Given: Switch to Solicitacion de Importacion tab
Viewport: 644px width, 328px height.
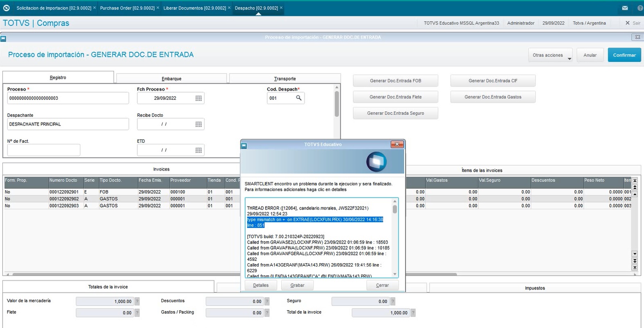Looking at the screenshot, I should pyautogui.click(x=54, y=8).
